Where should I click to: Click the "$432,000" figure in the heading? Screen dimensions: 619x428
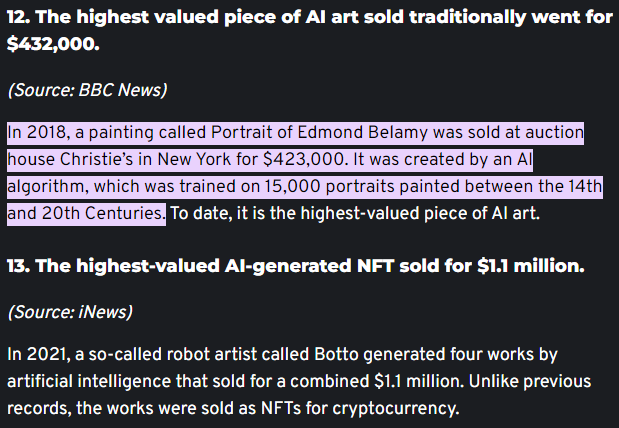54,45
